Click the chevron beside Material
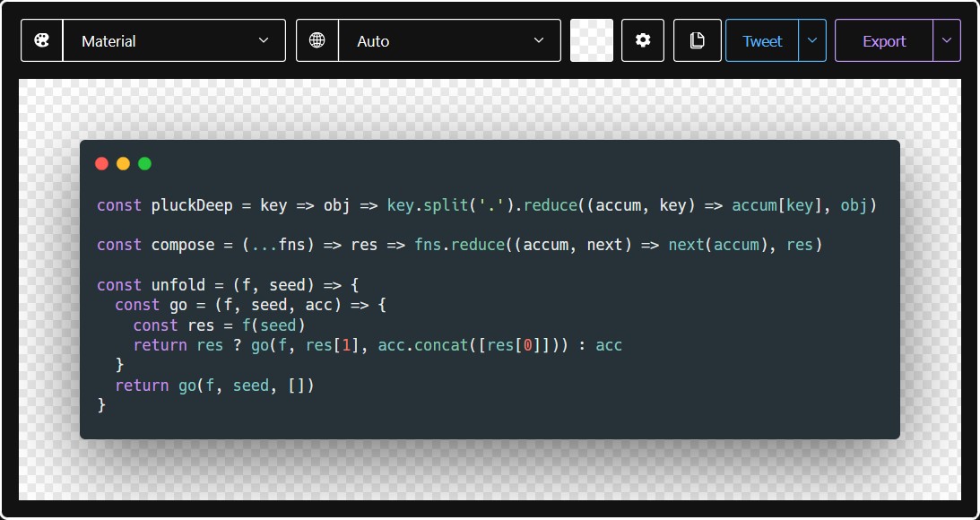 pos(264,41)
